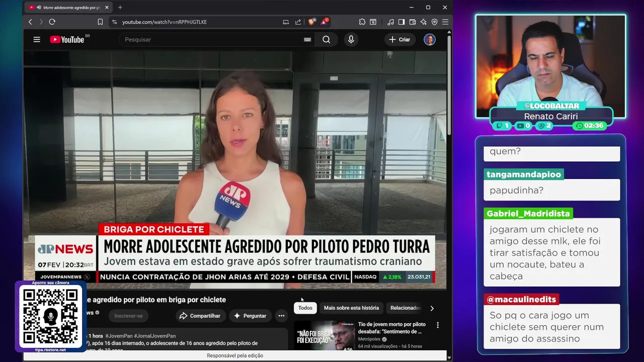Close the 'Morre adolescente agredido' tab
Screen dimensions: 644x362
[106, 8]
